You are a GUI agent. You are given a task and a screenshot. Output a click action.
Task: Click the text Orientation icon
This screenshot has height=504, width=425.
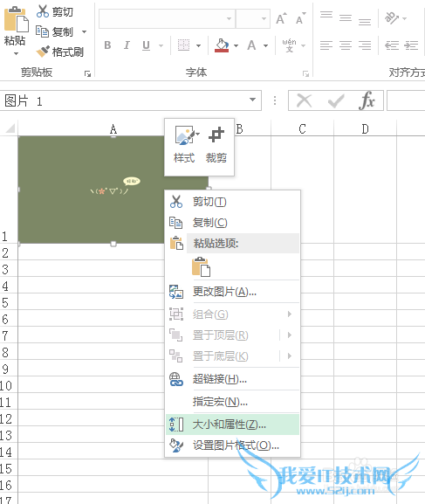392,18
